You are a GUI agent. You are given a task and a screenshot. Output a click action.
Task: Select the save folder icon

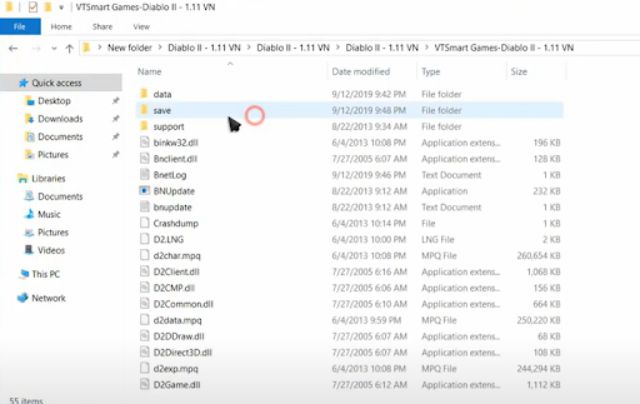[x=144, y=110]
